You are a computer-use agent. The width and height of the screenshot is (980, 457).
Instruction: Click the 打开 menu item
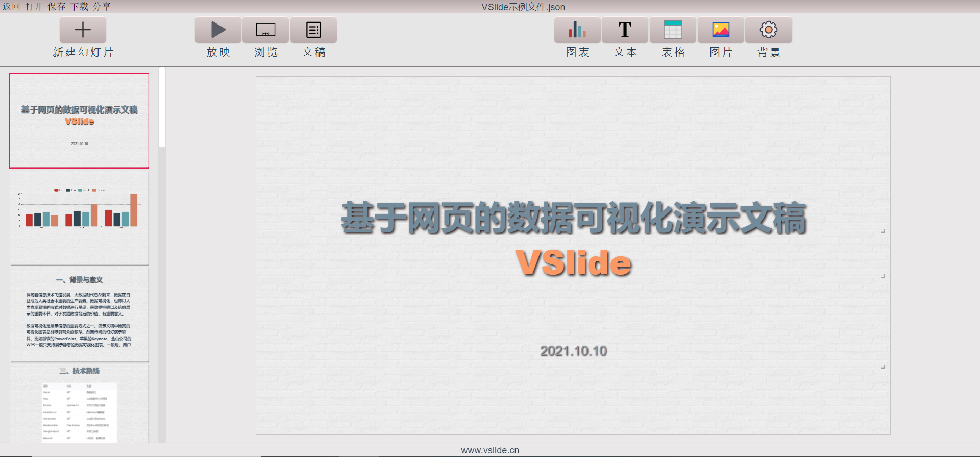coord(34,7)
